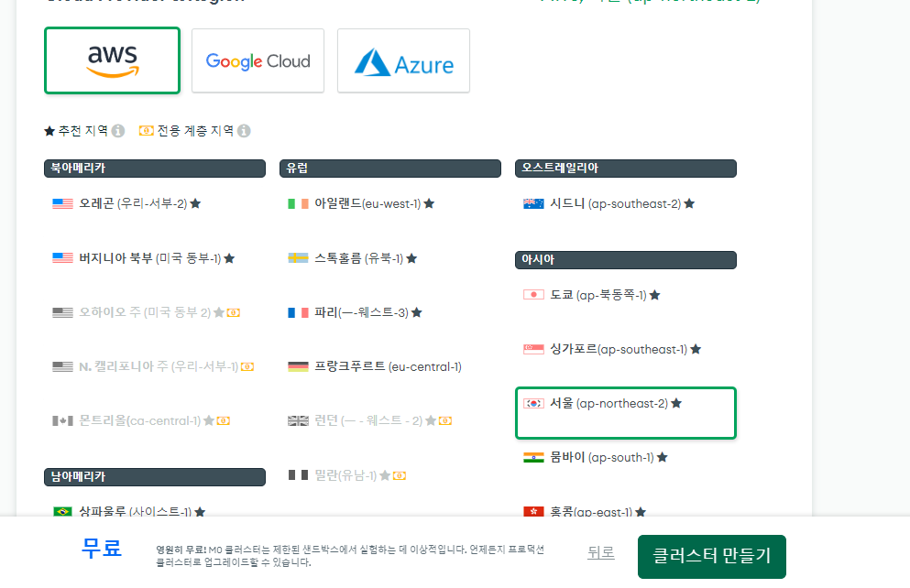Image resolution: width=910 pixels, height=588 pixels.
Task: Click the Swedish flag beside 스톡홀름
Action: [x=299, y=258]
